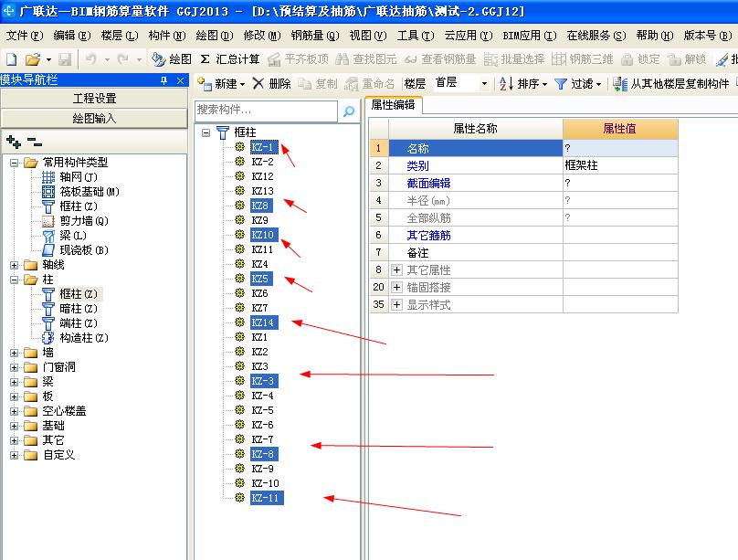The width and height of the screenshot is (738, 560).
Task: Click the Save disk icon
Action: (x=65, y=59)
